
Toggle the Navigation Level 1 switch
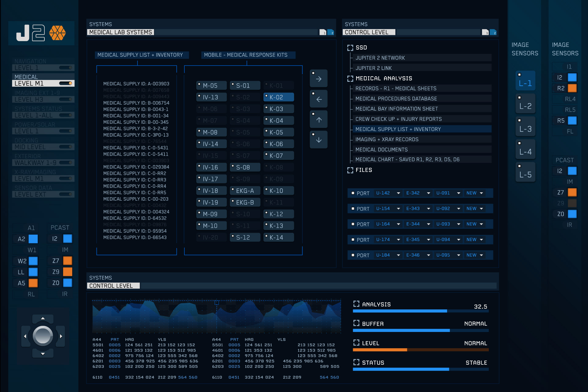point(66,68)
